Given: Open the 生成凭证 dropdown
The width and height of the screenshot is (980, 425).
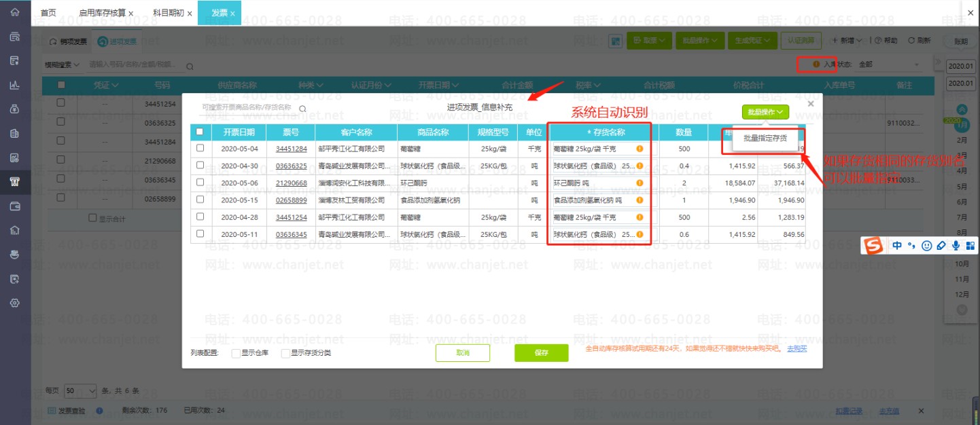Looking at the screenshot, I should tap(751, 41).
